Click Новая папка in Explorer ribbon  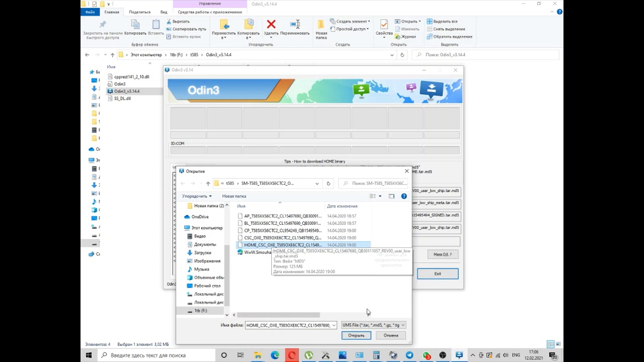click(x=321, y=29)
